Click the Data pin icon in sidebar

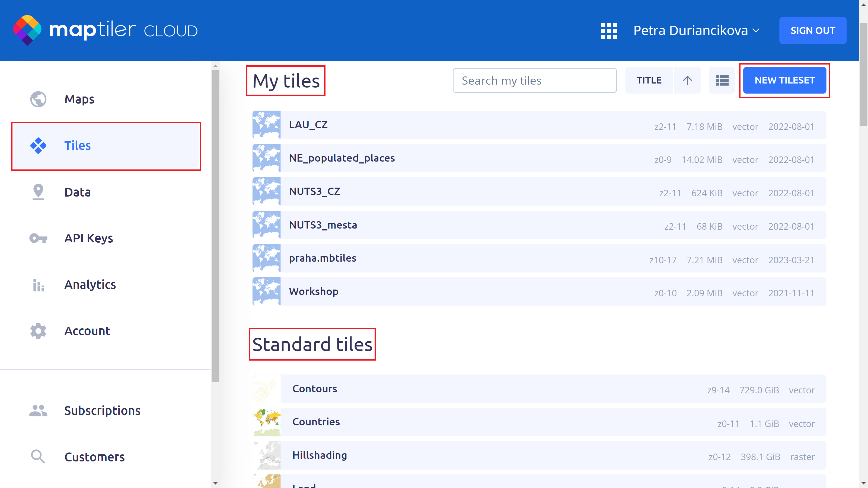[x=38, y=192]
